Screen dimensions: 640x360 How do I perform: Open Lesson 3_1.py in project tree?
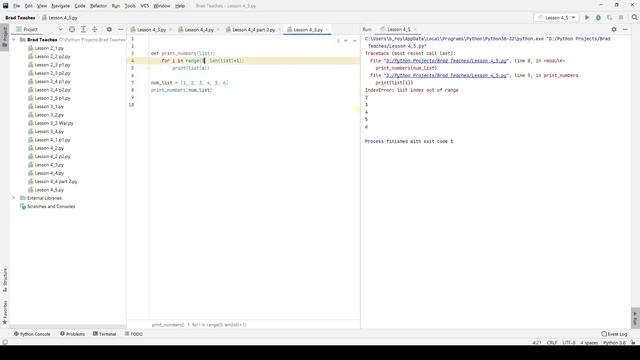click(x=49, y=107)
